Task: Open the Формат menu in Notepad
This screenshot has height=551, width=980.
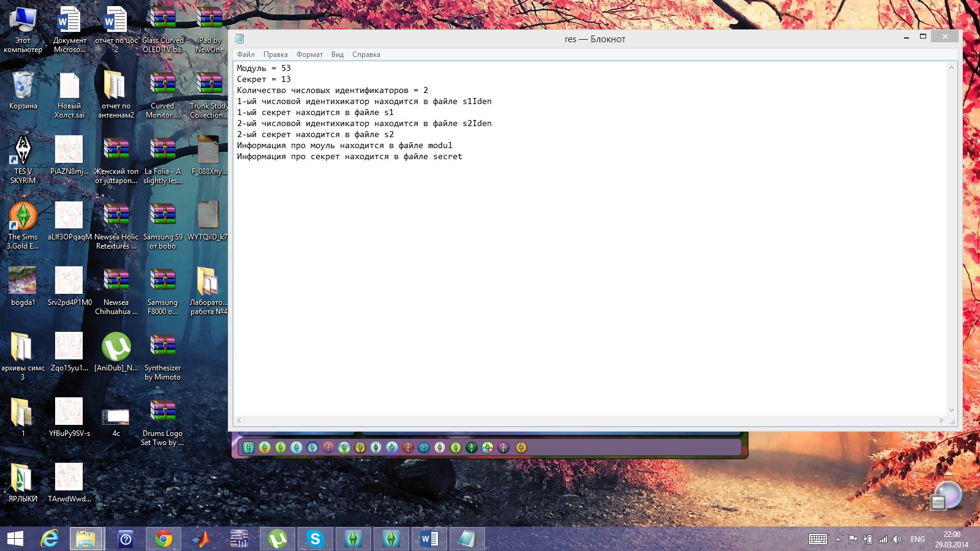Action: 309,54
